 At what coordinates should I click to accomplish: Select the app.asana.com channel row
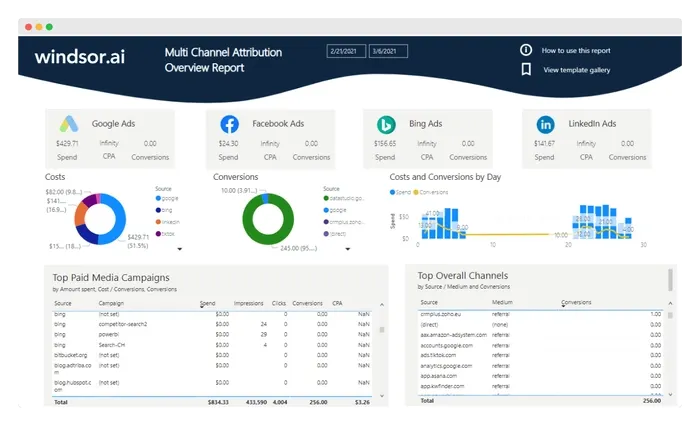point(541,376)
